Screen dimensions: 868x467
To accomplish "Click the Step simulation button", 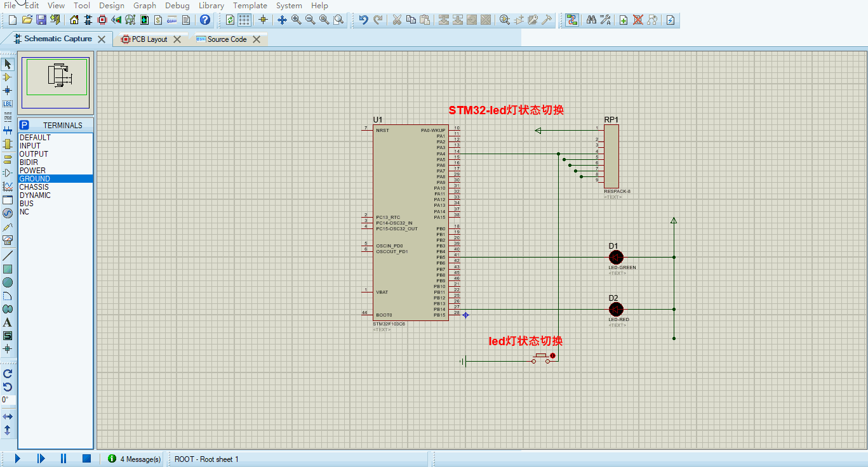I will pos(41,459).
